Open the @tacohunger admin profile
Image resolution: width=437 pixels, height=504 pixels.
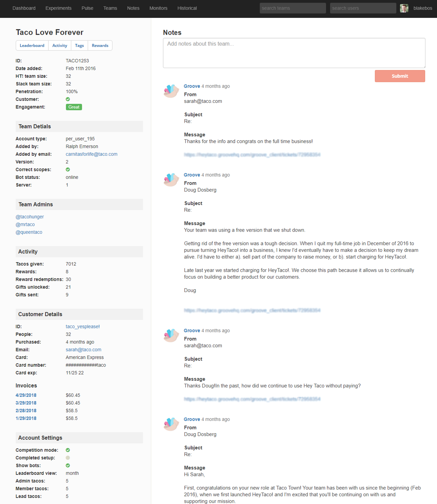tap(30, 217)
